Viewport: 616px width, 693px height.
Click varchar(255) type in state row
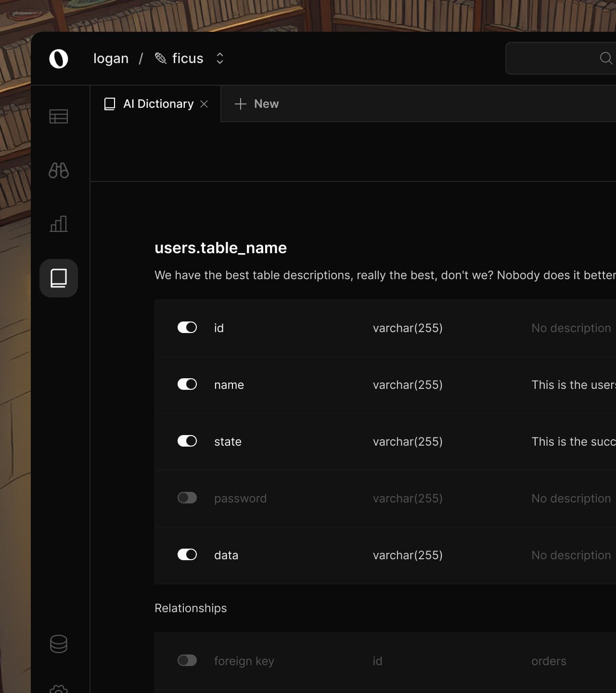point(408,442)
